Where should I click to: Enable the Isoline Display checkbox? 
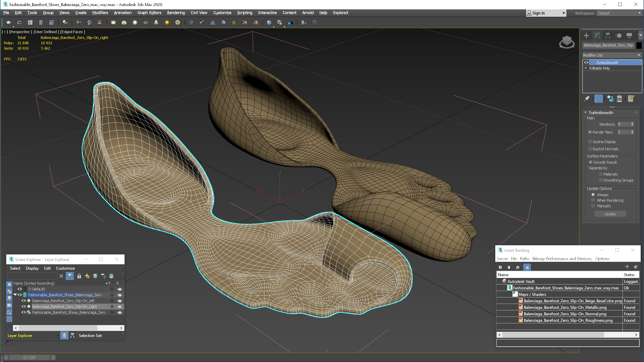590,142
